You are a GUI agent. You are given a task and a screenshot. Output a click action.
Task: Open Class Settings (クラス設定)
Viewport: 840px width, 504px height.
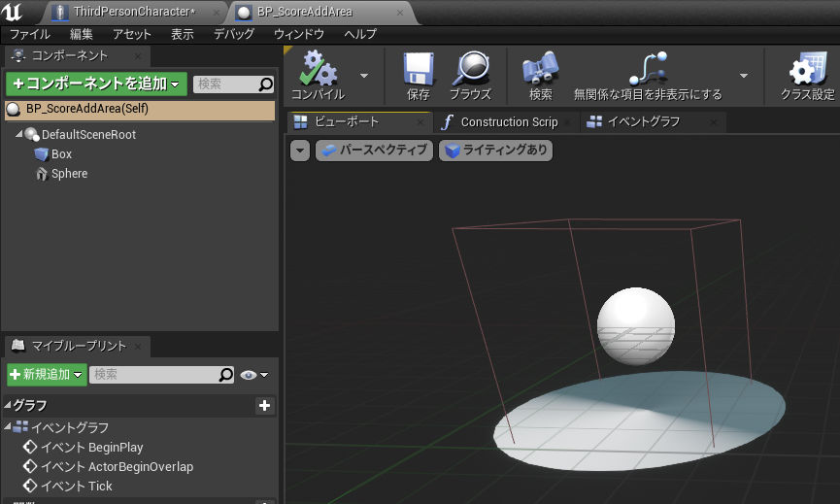click(808, 76)
